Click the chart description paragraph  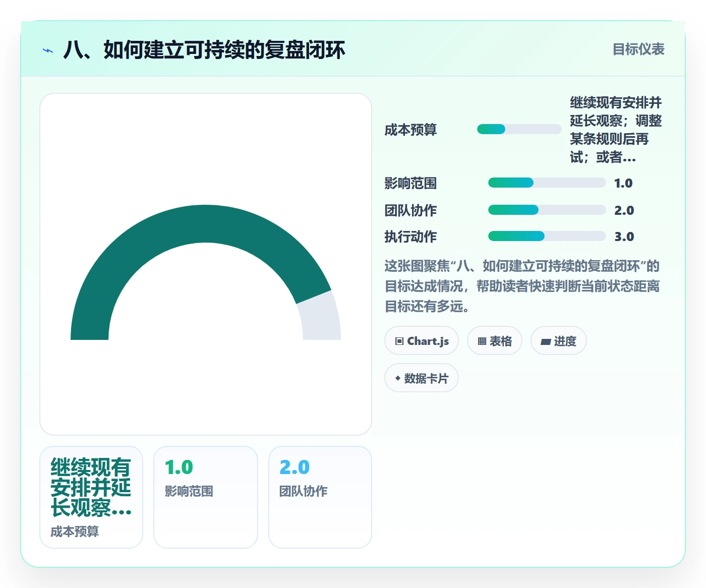(522, 286)
